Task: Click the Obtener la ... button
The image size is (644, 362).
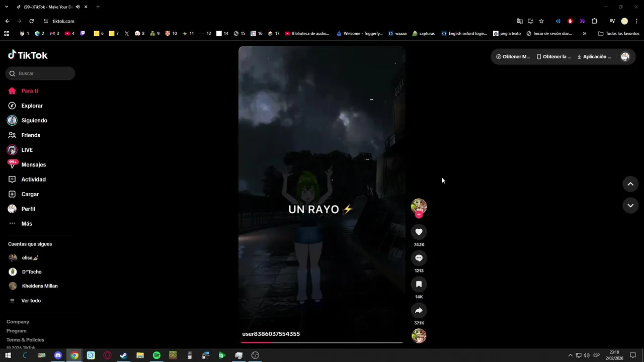Action: tap(554, 57)
